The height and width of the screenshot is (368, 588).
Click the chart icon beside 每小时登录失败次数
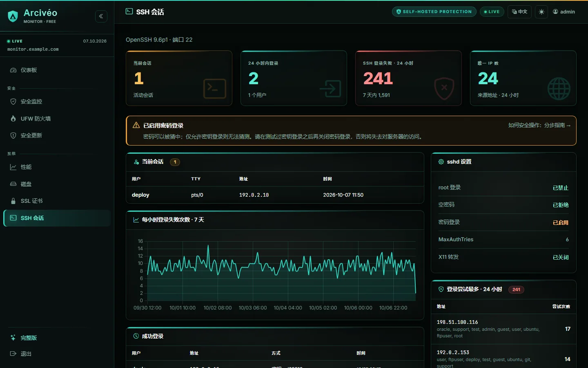point(136,220)
